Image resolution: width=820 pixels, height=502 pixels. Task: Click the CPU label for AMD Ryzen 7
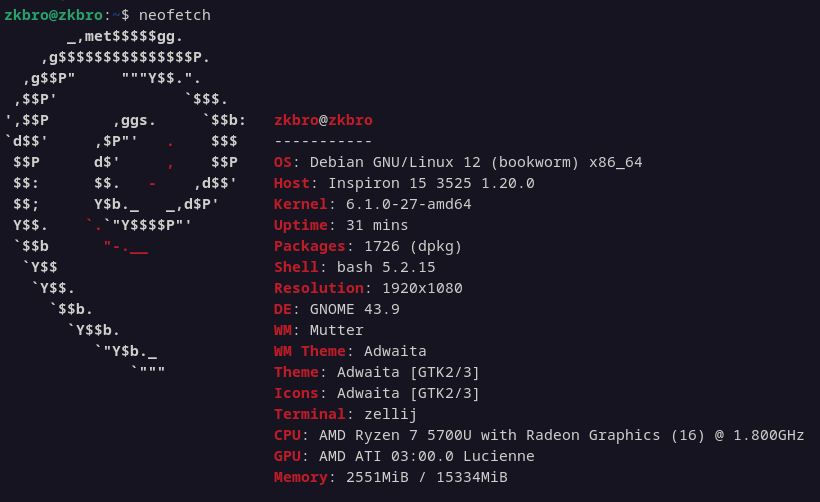287,435
